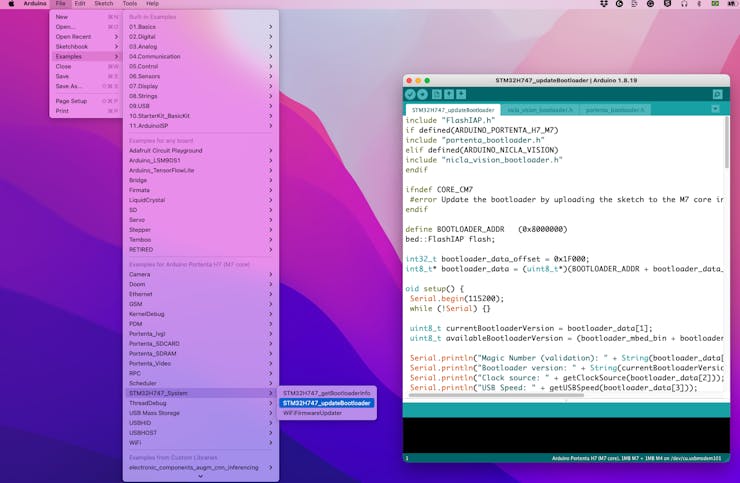
Task: Open the tab options dropdown arrow
Action: pyautogui.click(x=715, y=109)
